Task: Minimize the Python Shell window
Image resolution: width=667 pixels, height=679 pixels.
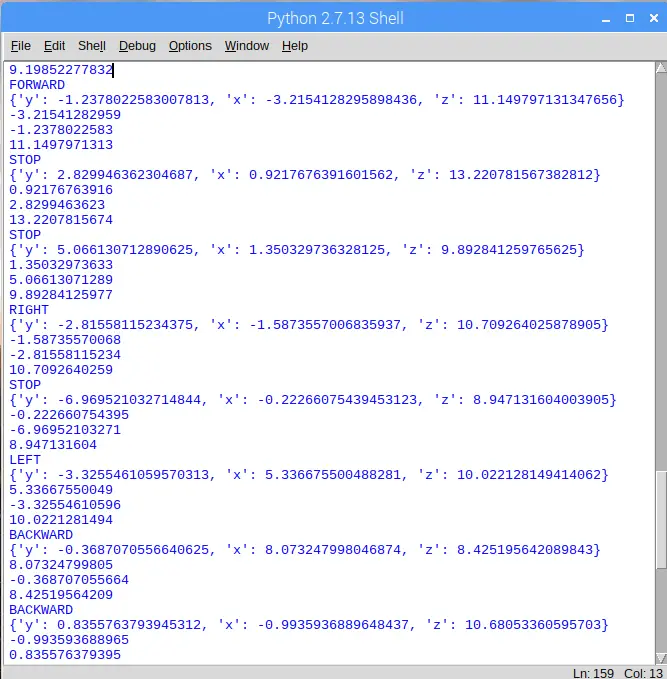Action: coord(606,19)
